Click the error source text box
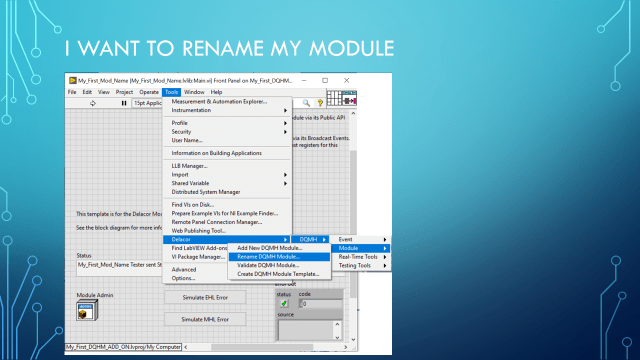The height and width of the screenshot is (360, 640). [306, 330]
